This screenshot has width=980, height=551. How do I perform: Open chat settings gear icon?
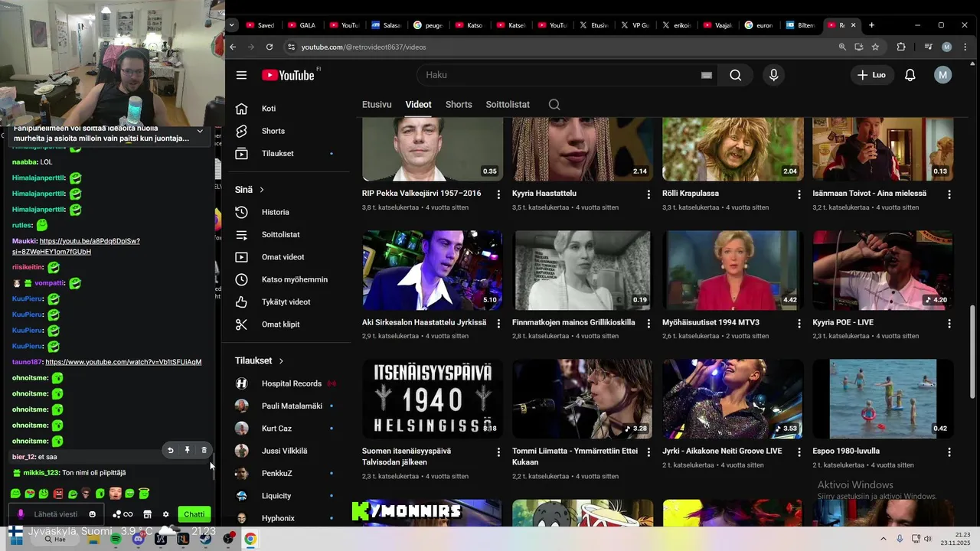click(x=165, y=514)
